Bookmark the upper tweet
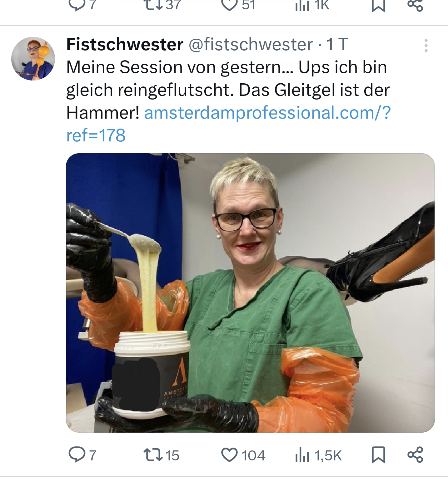Screen dimensions: 448x486 (x=378, y=5)
